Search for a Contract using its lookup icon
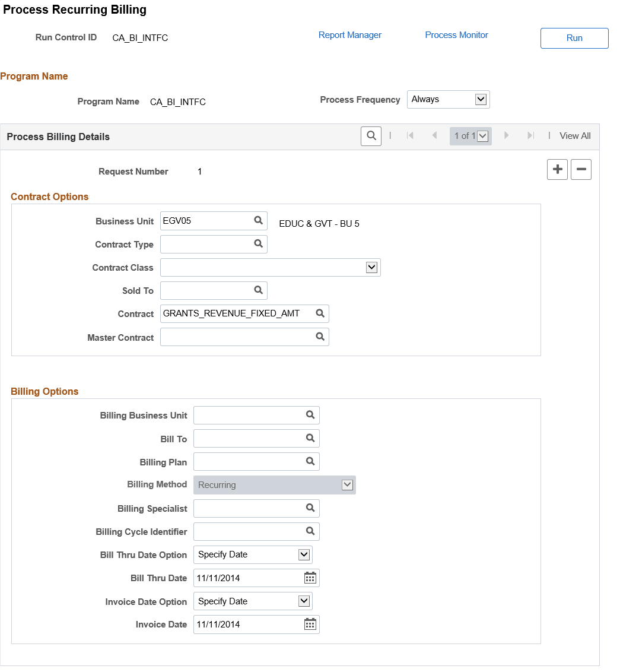The height and width of the screenshot is (672, 620). click(320, 313)
